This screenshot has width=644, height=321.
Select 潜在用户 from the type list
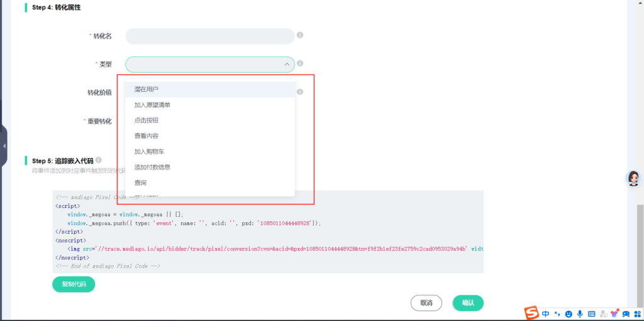[x=210, y=89]
